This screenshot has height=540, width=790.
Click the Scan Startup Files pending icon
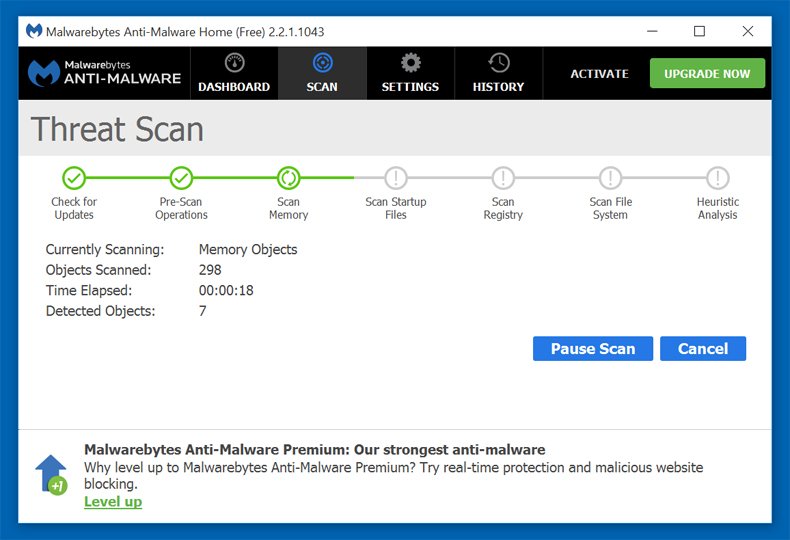tap(396, 178)
